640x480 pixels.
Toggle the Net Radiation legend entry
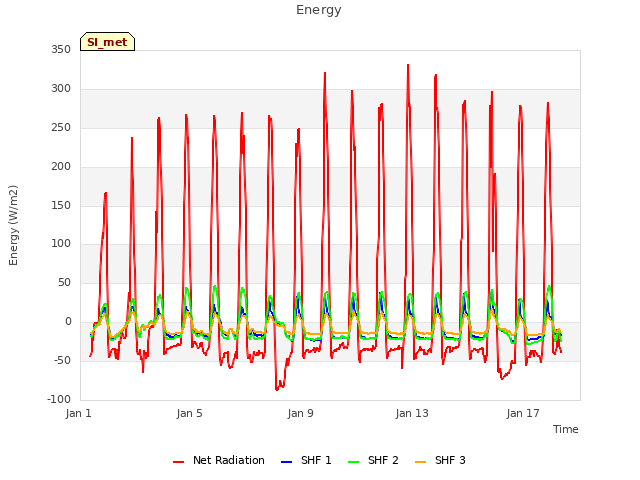(x=219, y=460)
